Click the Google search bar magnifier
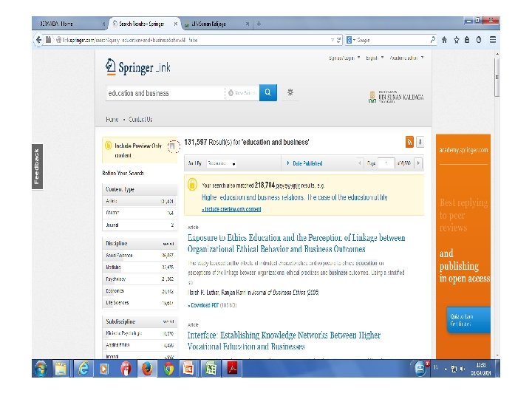The width and height of the screenshot is (532, 399). 432,40
